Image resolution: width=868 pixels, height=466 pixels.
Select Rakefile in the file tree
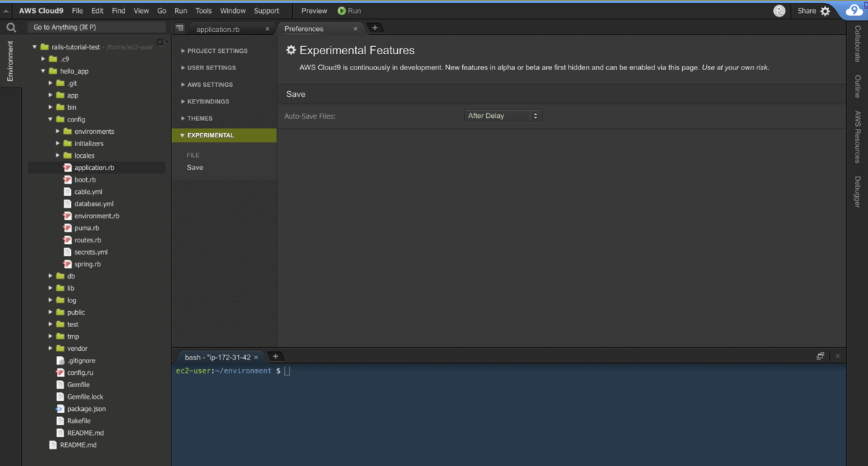79,421
